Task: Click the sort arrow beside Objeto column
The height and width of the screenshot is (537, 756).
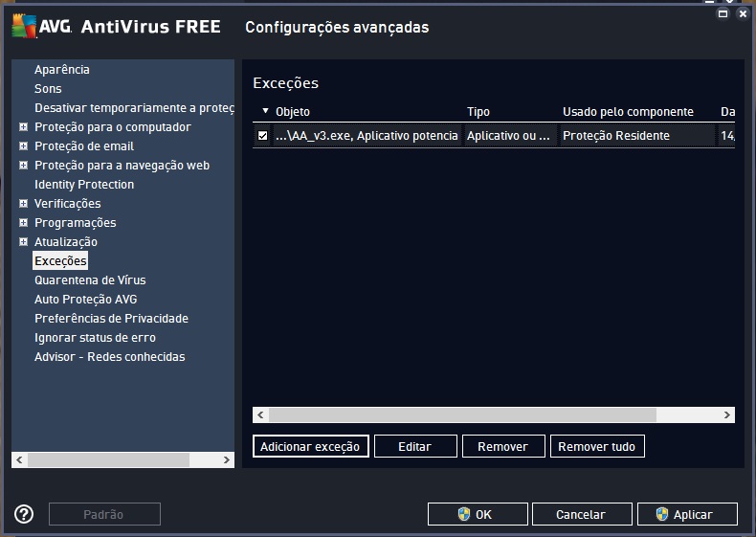Action: pyautogui.click(x=266, y=112)
